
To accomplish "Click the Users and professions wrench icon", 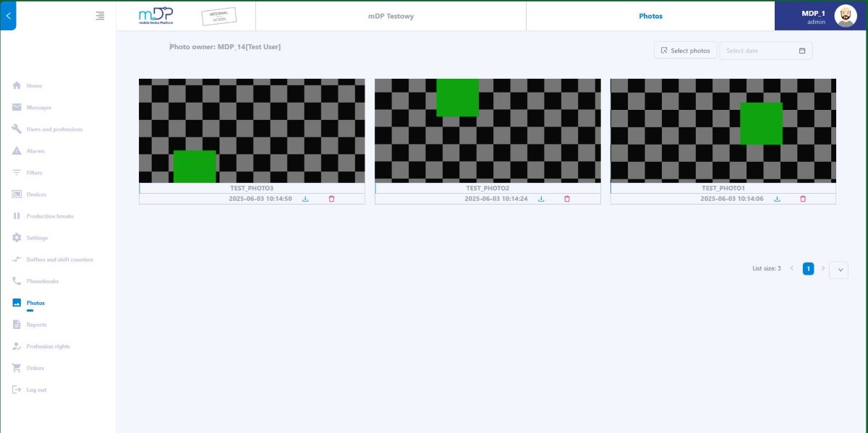I will pyautogui.click(x=17, y=129).
